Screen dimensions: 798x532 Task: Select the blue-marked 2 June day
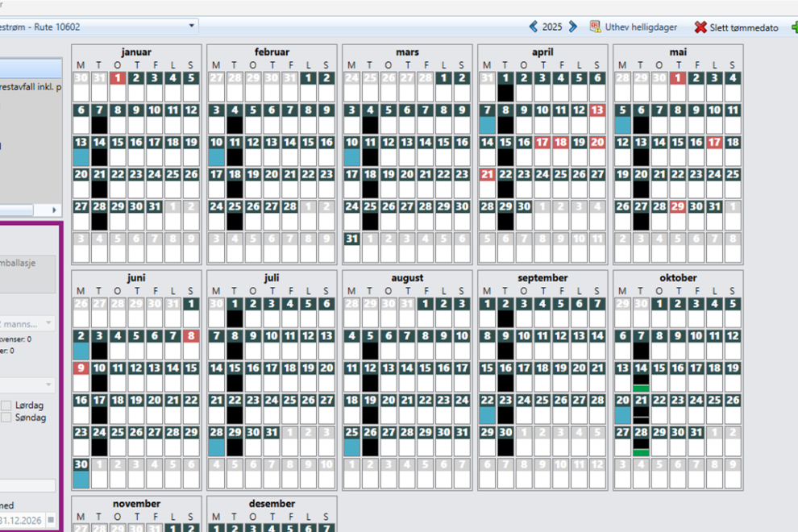(x=81, y=343)
